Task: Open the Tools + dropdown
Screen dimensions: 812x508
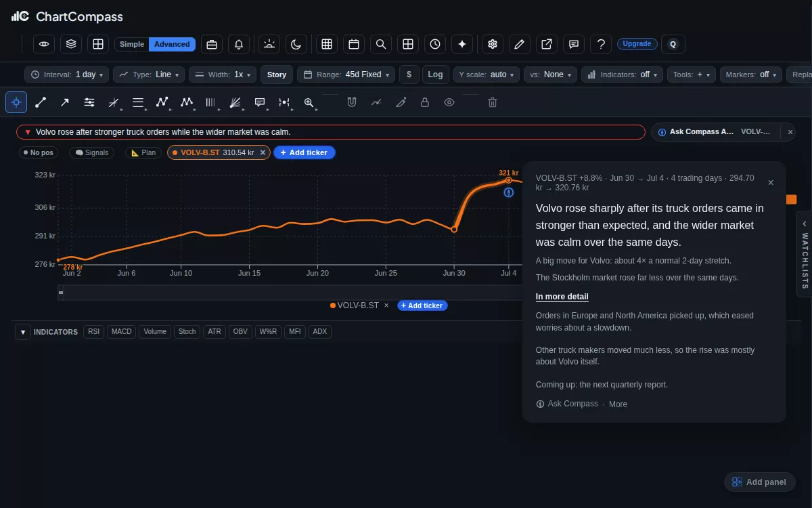Action: coord(692,75)
